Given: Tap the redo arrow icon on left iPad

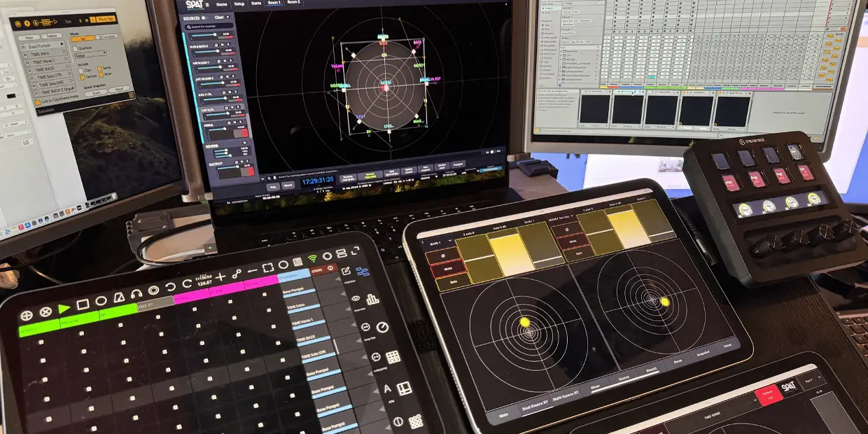Looking at the screenshot, I should (187, 284).
